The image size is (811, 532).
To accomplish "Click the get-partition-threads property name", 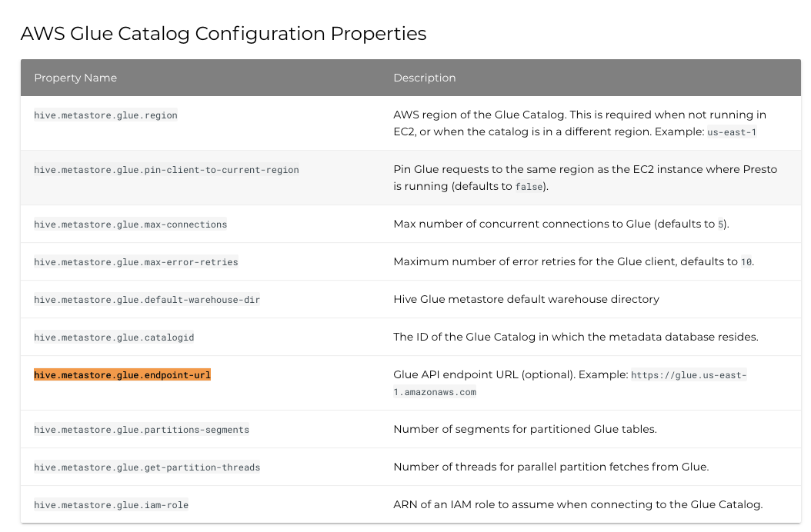I will pyautogui.click(x=147, y=467).
